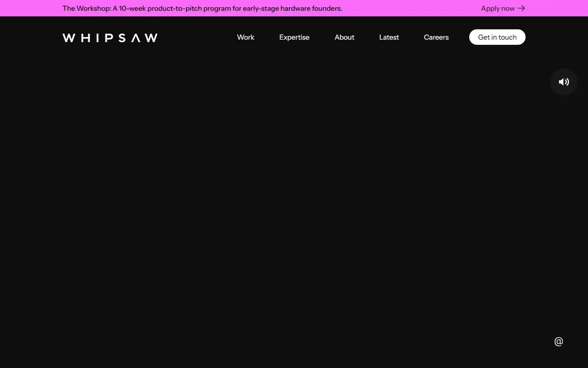Open The Workshop program banner text
Viewport: 588px width, 368px height.
click(202, 8)
